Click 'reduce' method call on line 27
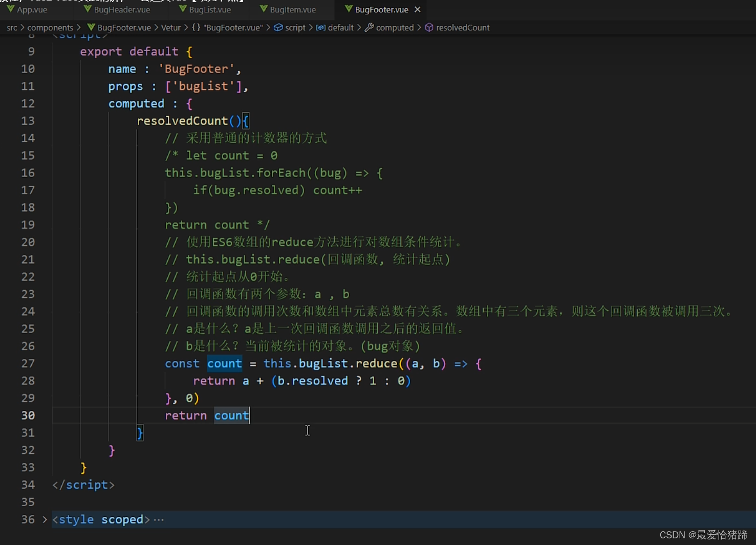756x545 pixels. click(376, 363)
